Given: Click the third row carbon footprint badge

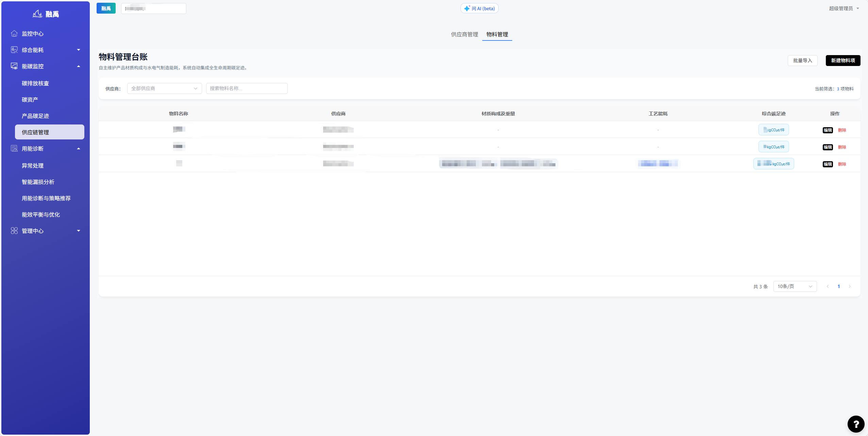Looking at the screenshot, I should pos(773,164).
